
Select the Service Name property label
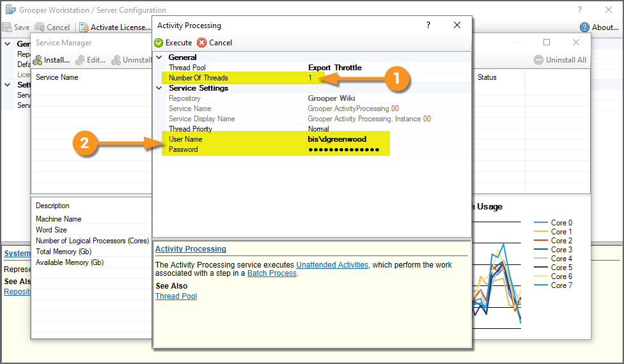(190, 109)
